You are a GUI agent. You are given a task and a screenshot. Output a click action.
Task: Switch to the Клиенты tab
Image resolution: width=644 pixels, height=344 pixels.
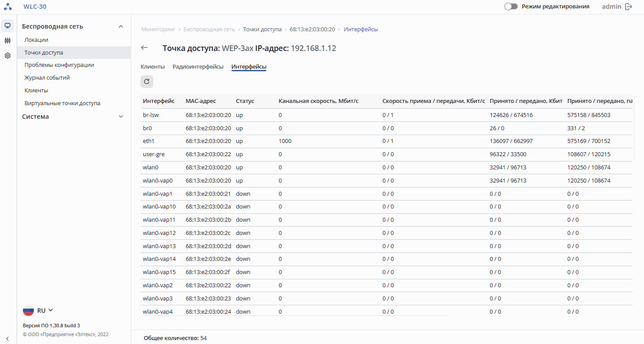[x=153, y=67]
